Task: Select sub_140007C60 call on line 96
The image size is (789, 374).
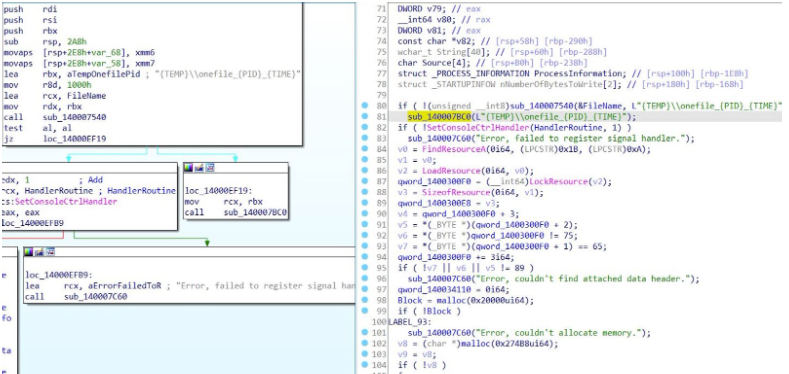Action: click(x=439, y=279)
